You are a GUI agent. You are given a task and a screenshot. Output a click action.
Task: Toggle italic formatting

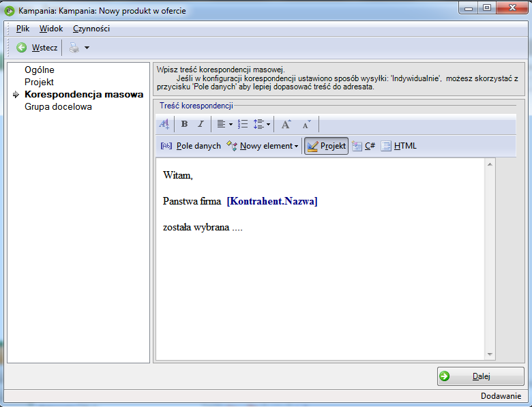click(x=201, y=124)
